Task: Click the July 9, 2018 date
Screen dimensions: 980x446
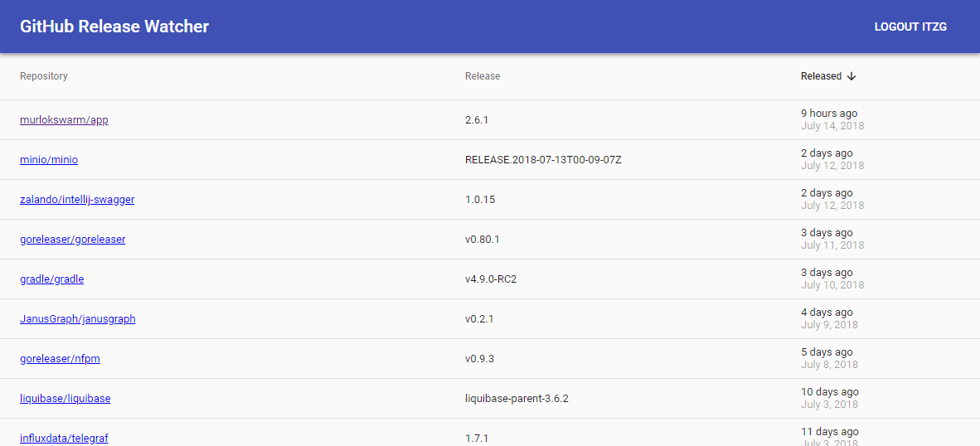Action: point(829,325)
